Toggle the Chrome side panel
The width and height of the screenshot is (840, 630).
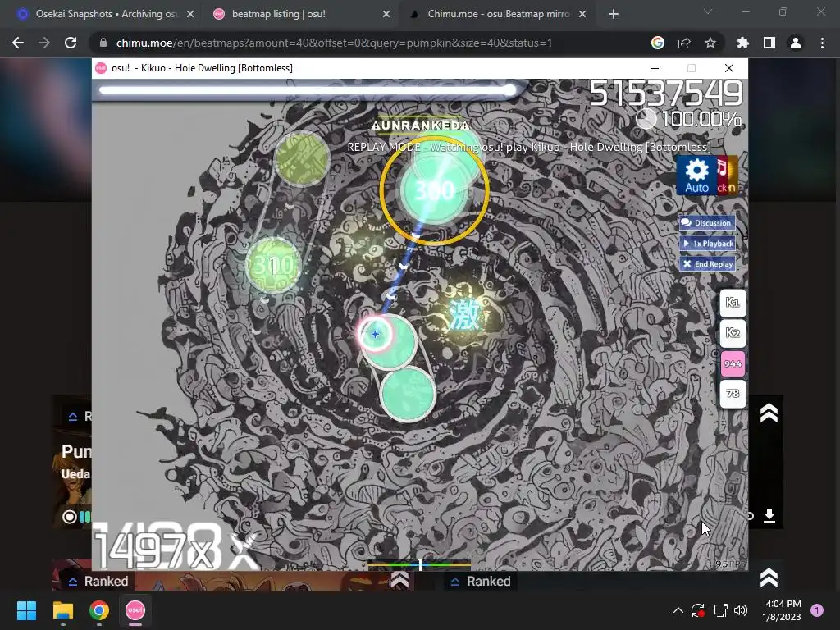[769, 43]
